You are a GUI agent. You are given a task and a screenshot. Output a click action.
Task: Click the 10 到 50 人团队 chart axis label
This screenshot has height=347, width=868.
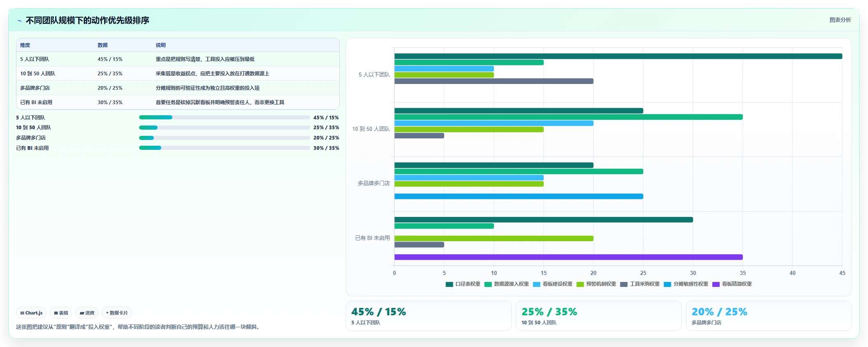(371, 129)
